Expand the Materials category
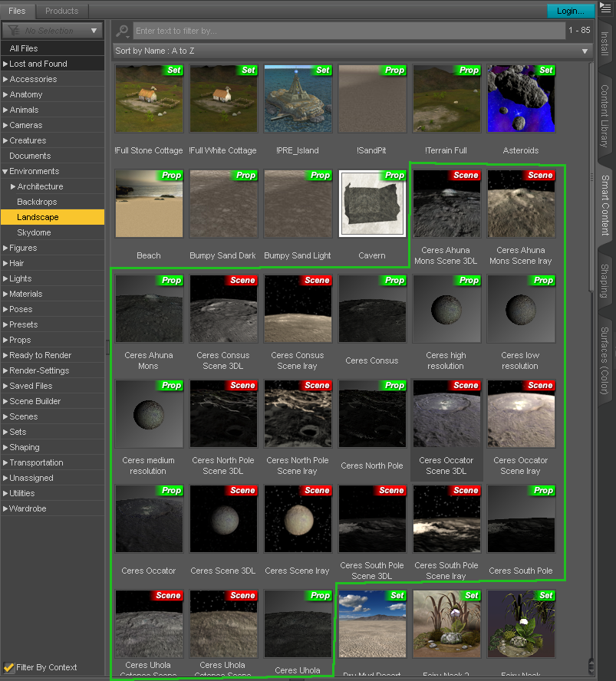The height and width of the screenshot is (681, 616). click(5, 294)
